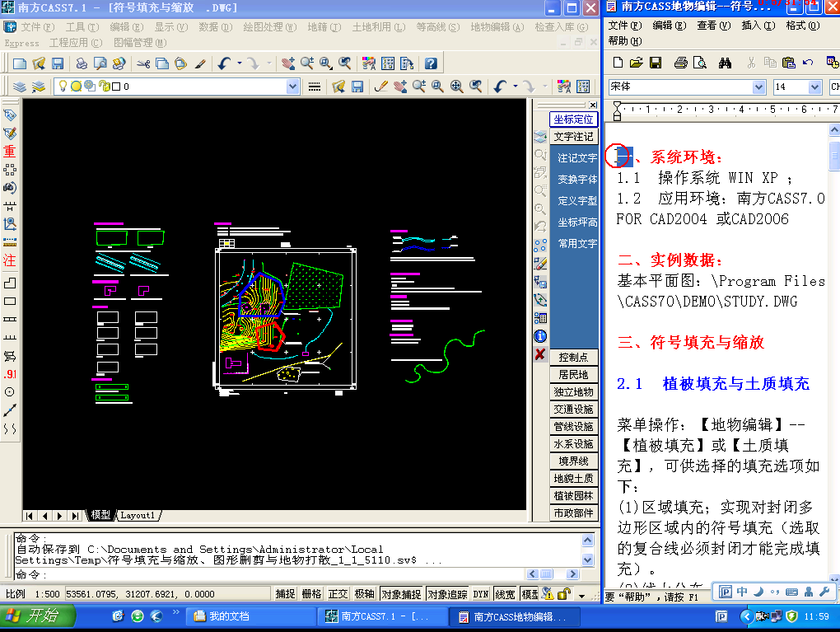The image size is (840, 632).
Task: Toggle 捕捉 snap mode in status bar
Action: (285, 594)
